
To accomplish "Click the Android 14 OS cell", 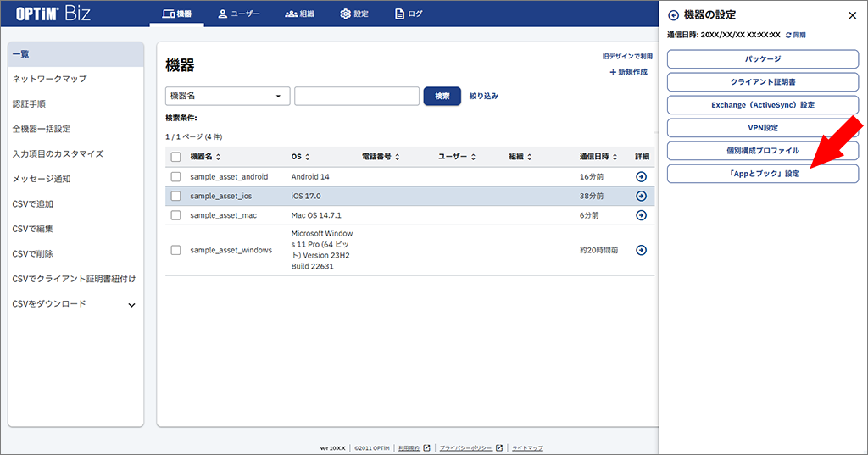I will (310, 176).
